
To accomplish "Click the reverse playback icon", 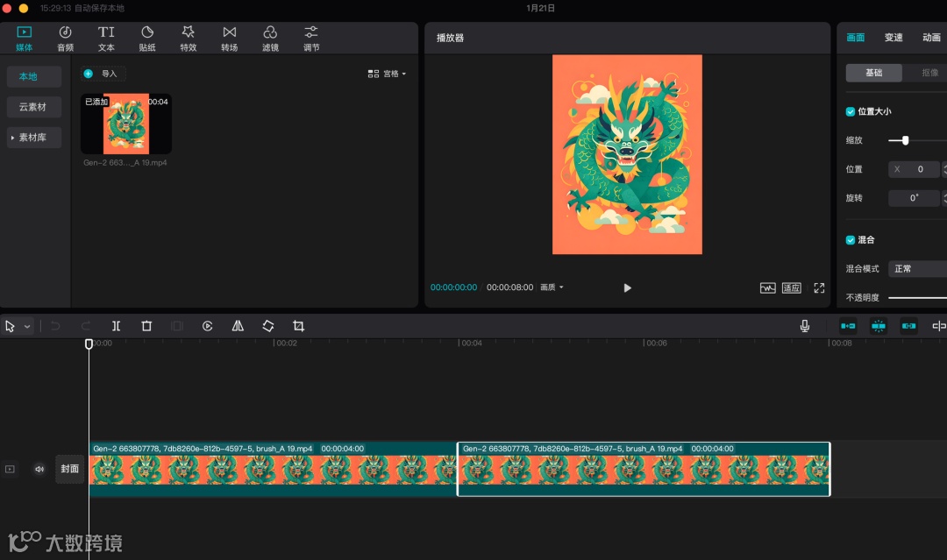I will tap(207, 327).
